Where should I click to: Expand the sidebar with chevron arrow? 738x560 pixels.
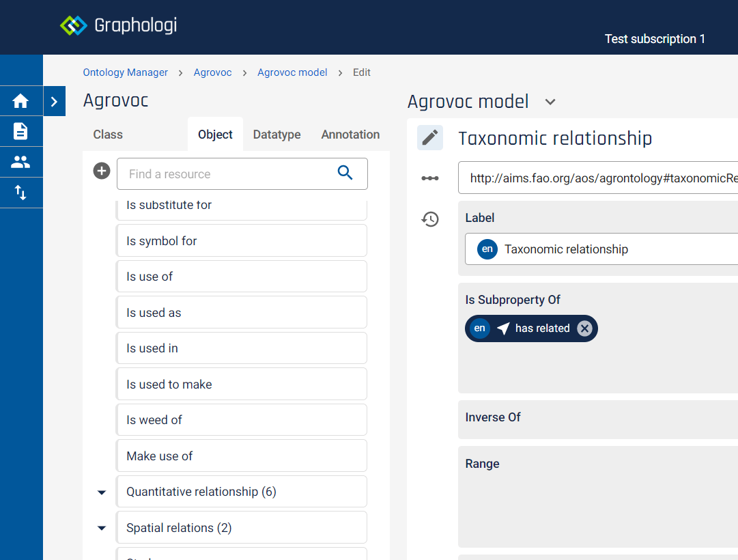point(54,102)
